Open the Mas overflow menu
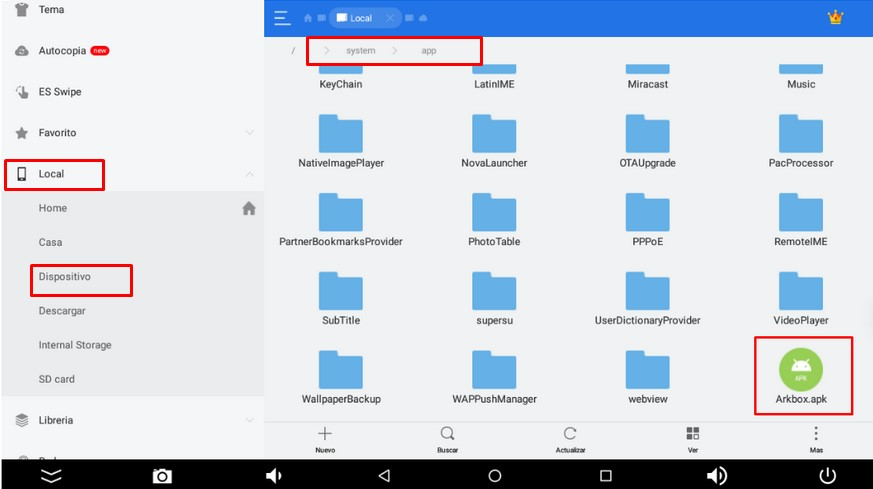The height and width of the screenshot is (489, 873). 816,434
